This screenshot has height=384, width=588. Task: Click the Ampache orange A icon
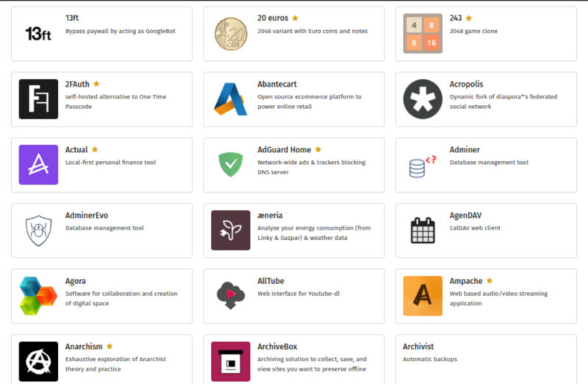(x=423, y=296)
